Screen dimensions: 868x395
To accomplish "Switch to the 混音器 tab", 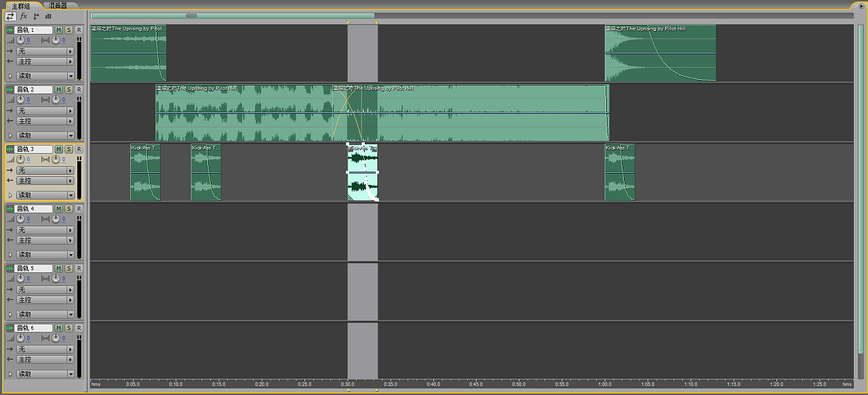I will click(58, 5).
